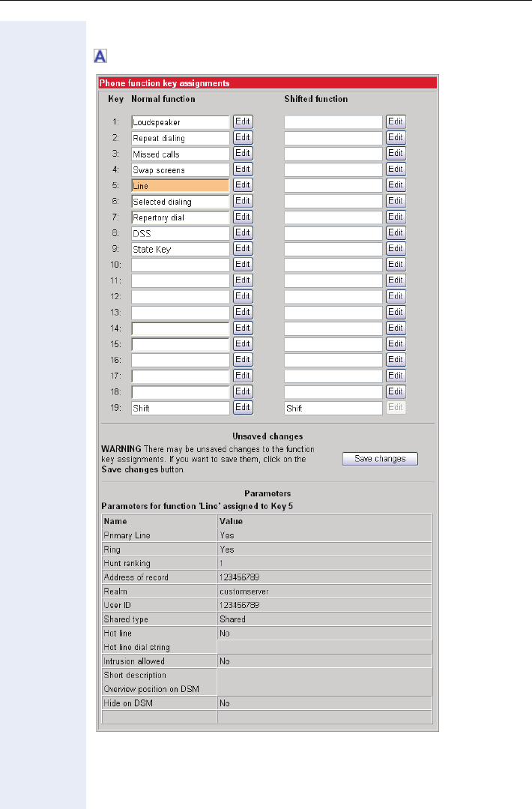The image size is (532, 809).
Task: Click the orange highlighted Line field
Action: (180, 185)
